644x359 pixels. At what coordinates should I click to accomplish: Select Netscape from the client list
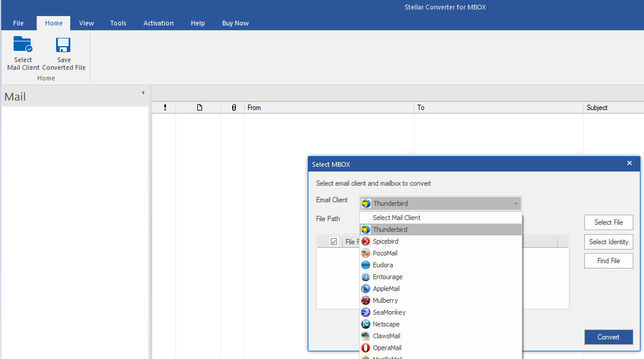pyautogui.click(x=441, y=325)
